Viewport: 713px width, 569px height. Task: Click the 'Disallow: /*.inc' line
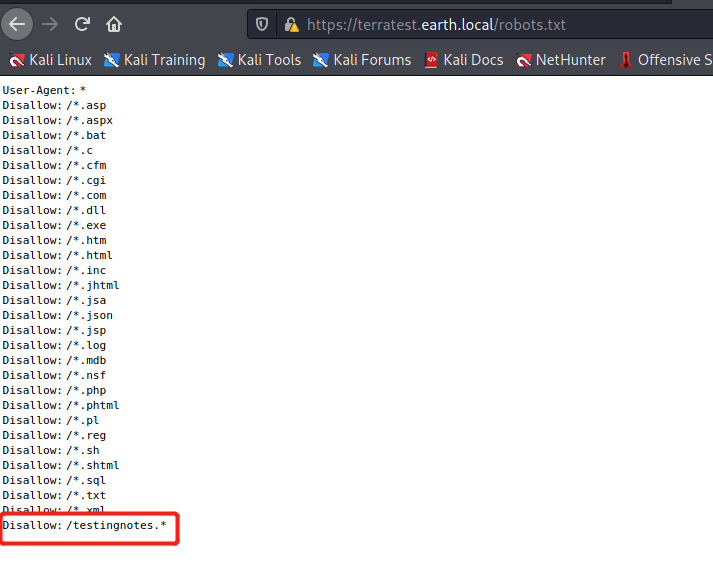54,271
